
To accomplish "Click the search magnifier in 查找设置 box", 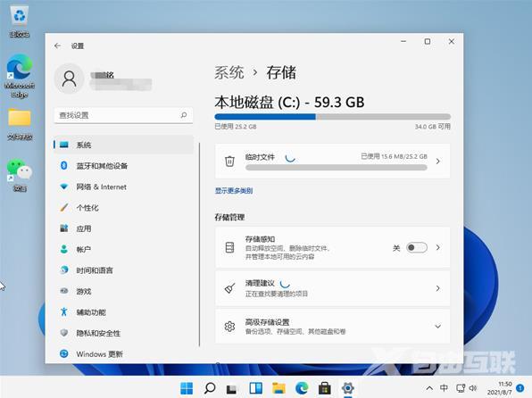I will (x=184, y=115).
